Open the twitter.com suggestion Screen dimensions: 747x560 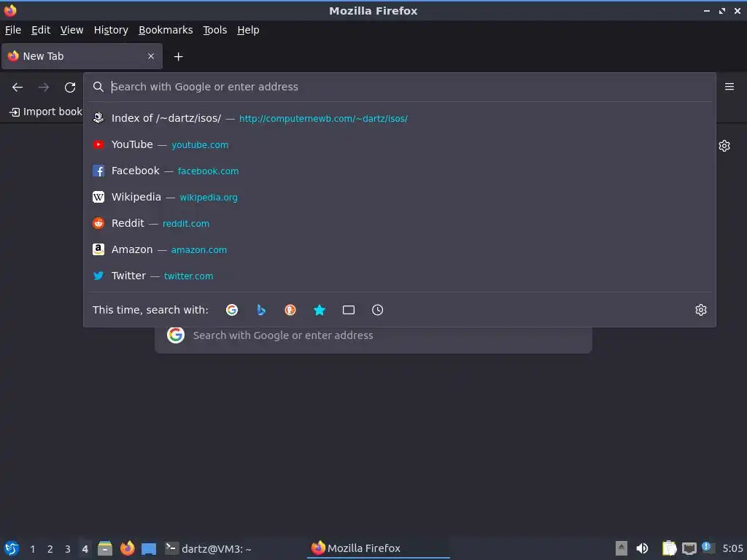tap(399, 275)
